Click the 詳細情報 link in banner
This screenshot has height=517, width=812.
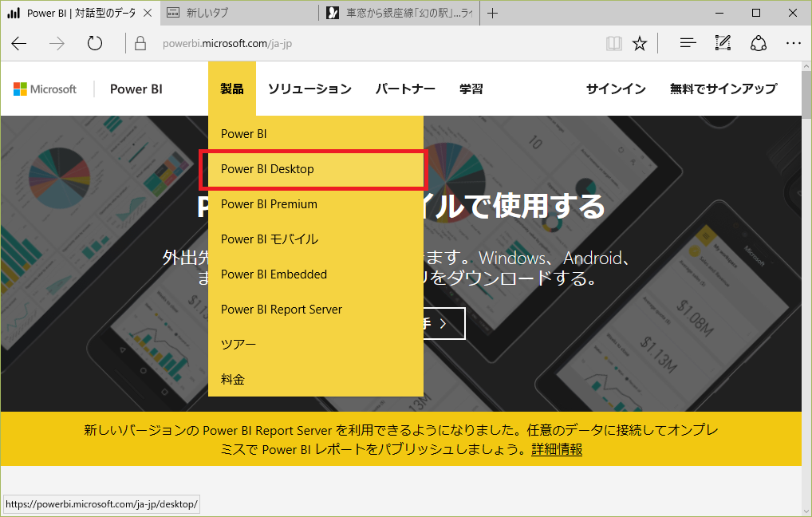pos(557,449)
